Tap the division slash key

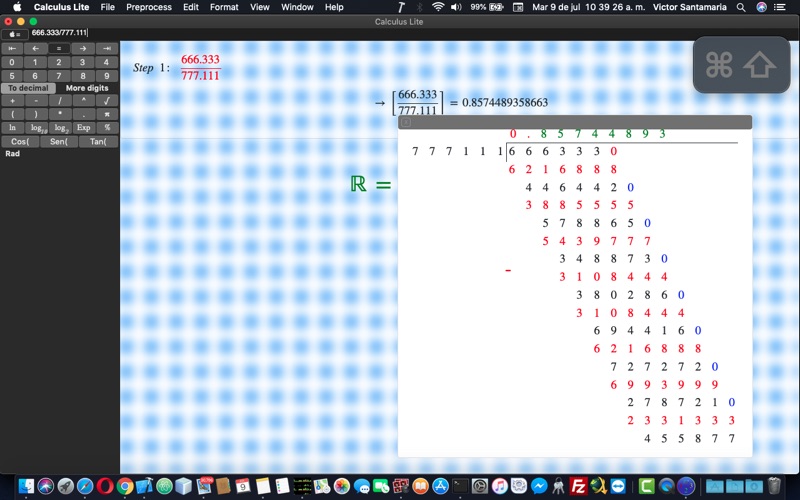point(60,101)
